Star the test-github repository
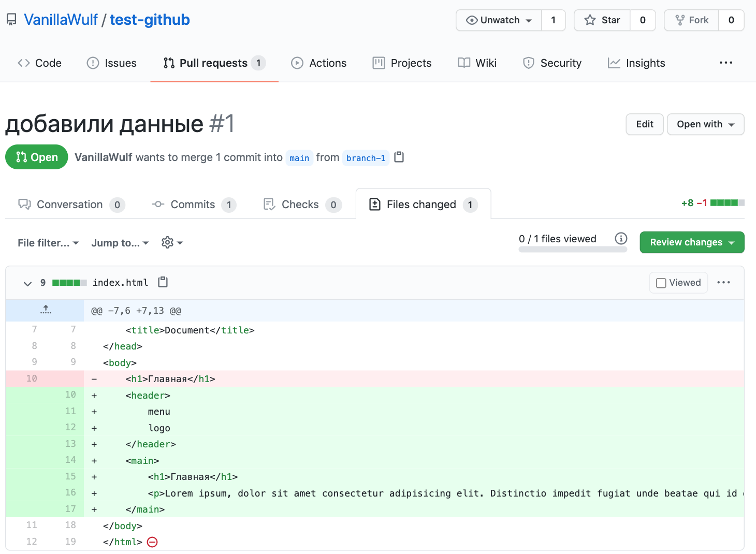The width and height of the screenshot is (756, 554). click(x=602, y=20)
